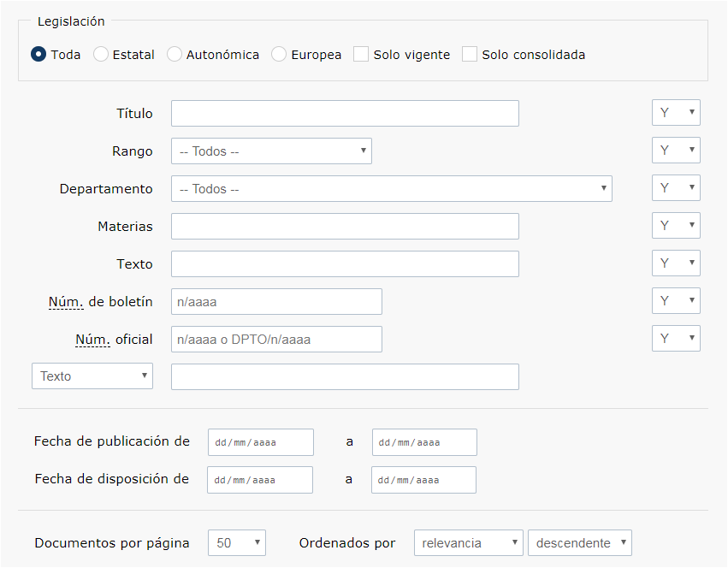The image size is (728, 568).
Task: Click the Fecha de disposición end date field
Action: 424,480
